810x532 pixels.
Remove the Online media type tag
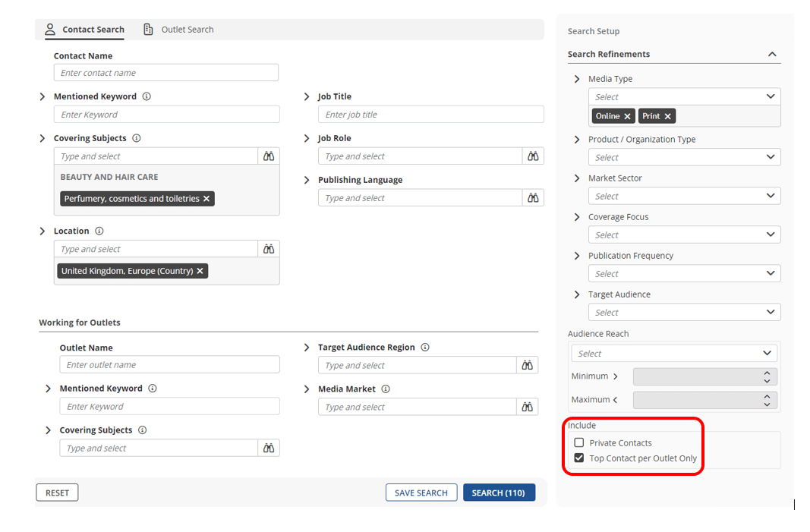coord(627,116)
